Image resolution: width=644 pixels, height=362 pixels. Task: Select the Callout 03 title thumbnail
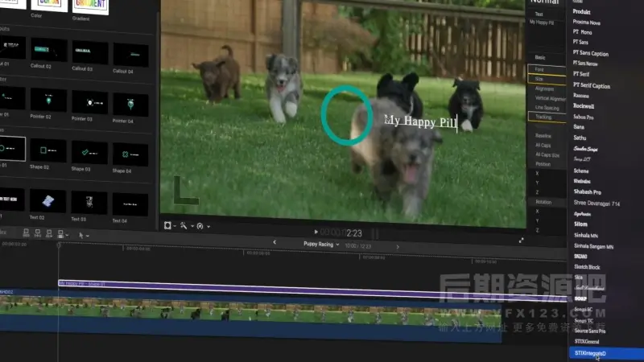90,52
